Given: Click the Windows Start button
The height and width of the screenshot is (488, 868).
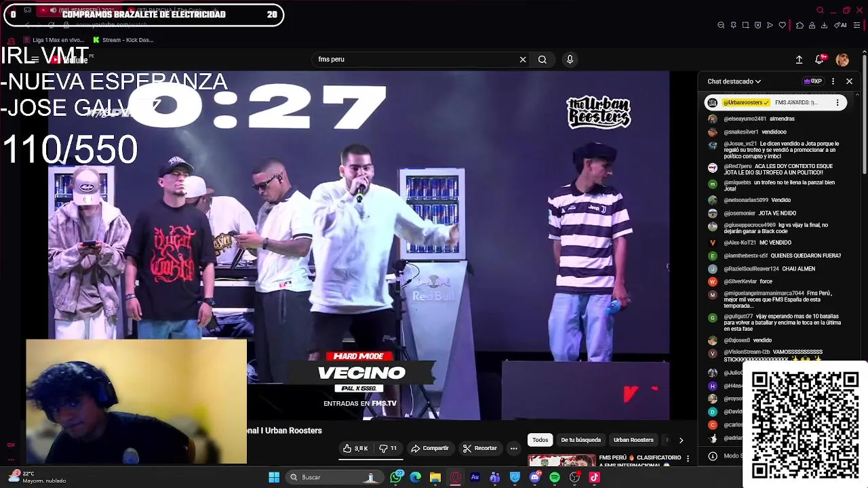Looking at the screenshot, I should [274, 477].
